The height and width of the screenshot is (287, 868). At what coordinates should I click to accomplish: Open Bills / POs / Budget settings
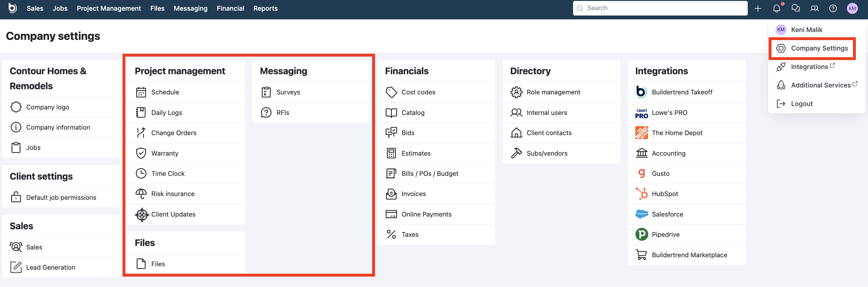click(x=436, y=174)
